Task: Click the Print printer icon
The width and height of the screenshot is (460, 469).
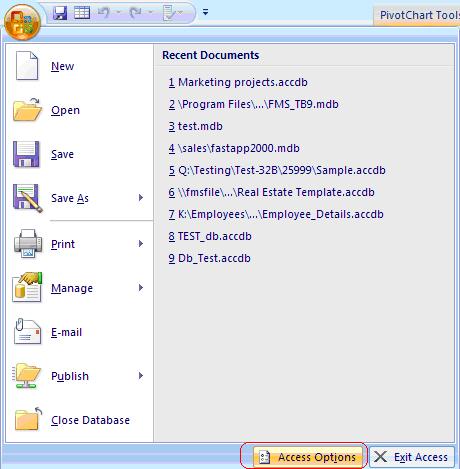Action: [x=28, y=244]
